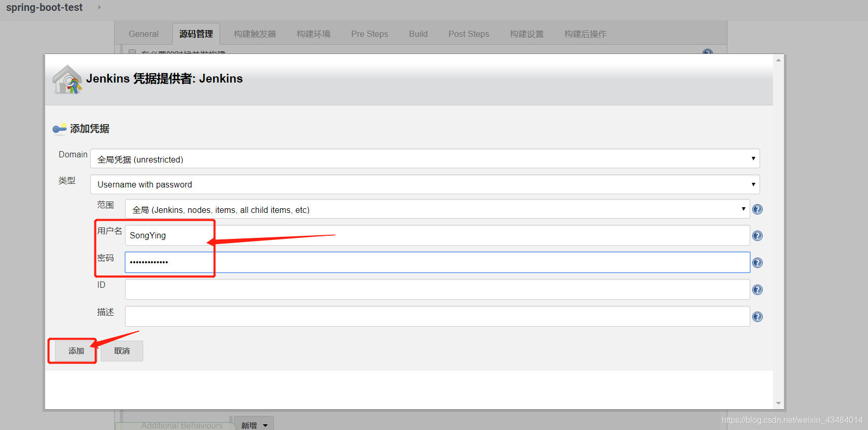Click the 取消 cancel button

point(122,351)
